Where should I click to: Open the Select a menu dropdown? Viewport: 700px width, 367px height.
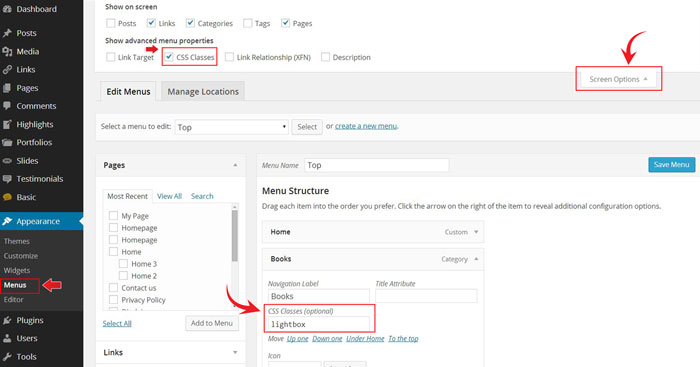pyautogui.click(x=231, y=127)
